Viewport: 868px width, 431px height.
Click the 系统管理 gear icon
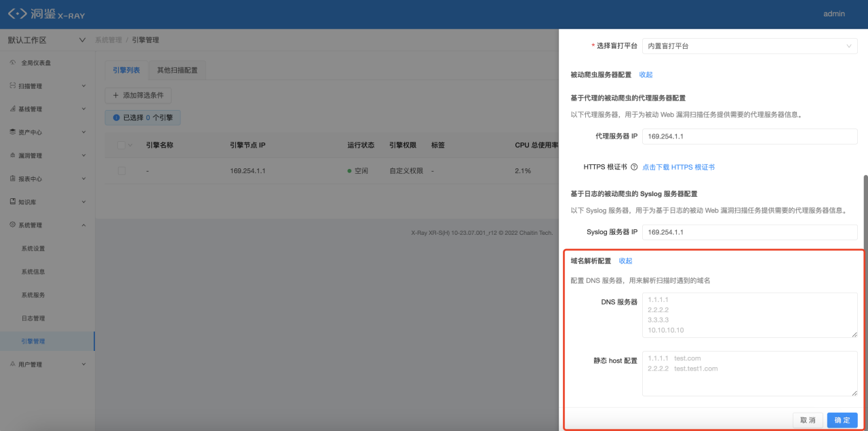[13, 225]
